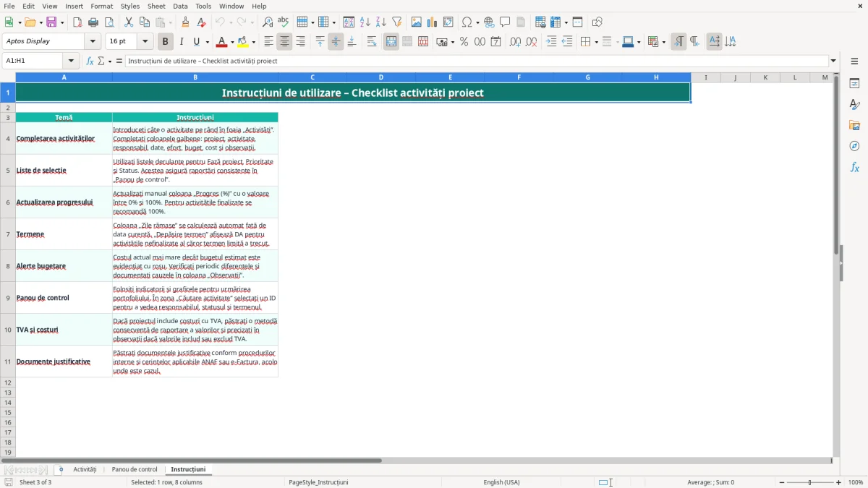
Task: Toggle Print Preview
Action: 109,22
